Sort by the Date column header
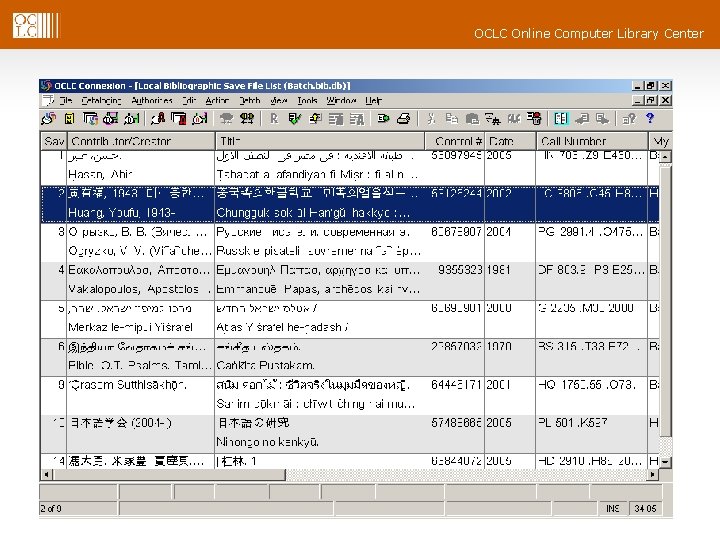The width and height of the screenshot is (720, 540). coord(510,141)
